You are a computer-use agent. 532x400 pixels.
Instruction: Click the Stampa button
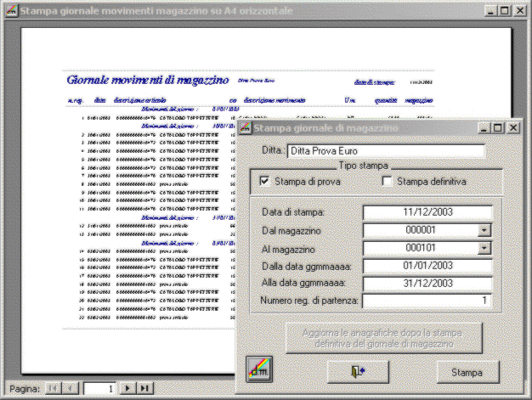coord(468,372)
